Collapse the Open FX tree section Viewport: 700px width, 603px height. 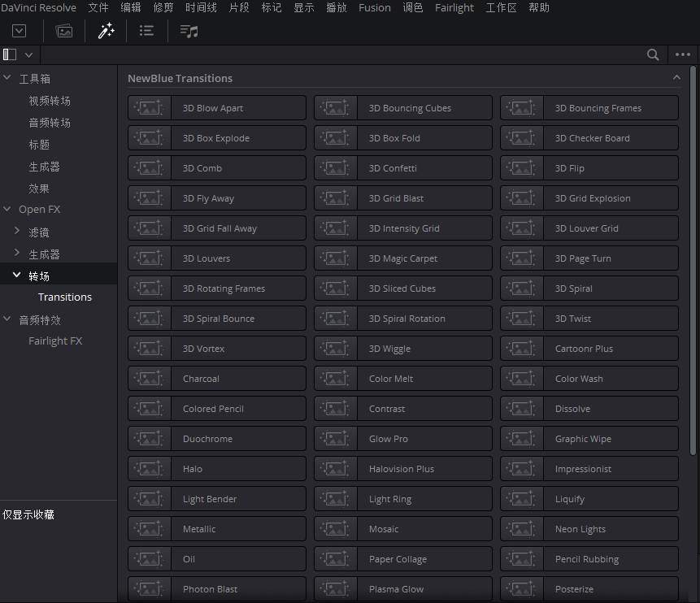(x=7, y=208)
